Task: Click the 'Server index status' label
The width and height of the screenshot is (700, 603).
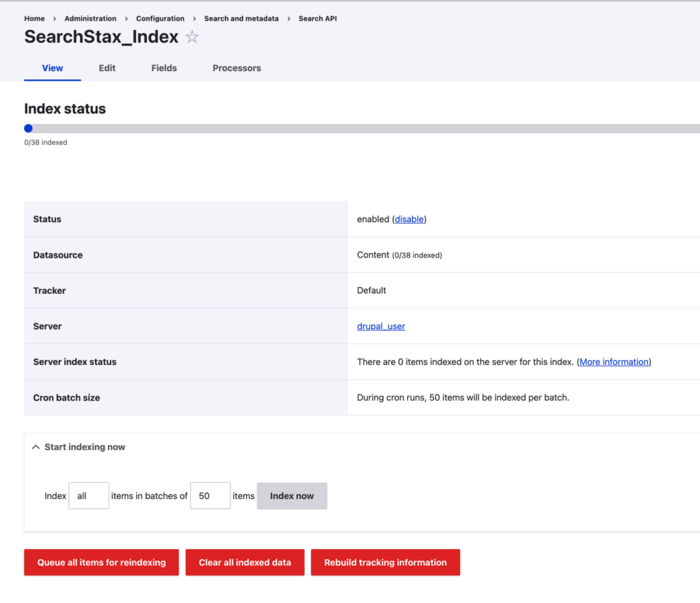Action: click(75, 362)
